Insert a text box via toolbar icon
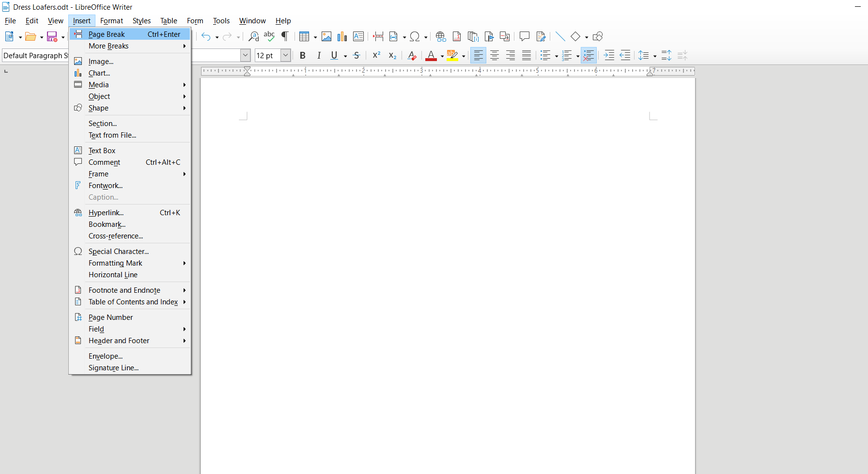 pyautogui.click(x=358, y=36)
